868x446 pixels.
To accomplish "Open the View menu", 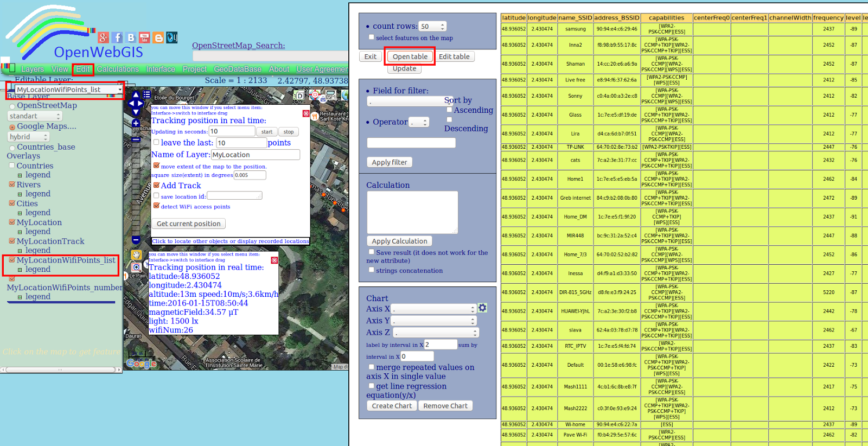I will point(60,69).
